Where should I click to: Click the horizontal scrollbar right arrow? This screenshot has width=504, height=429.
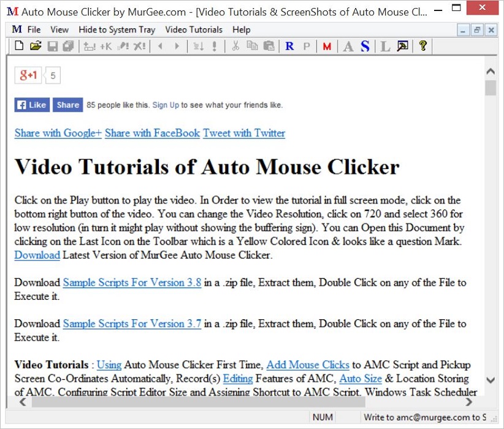click(468, 401)
